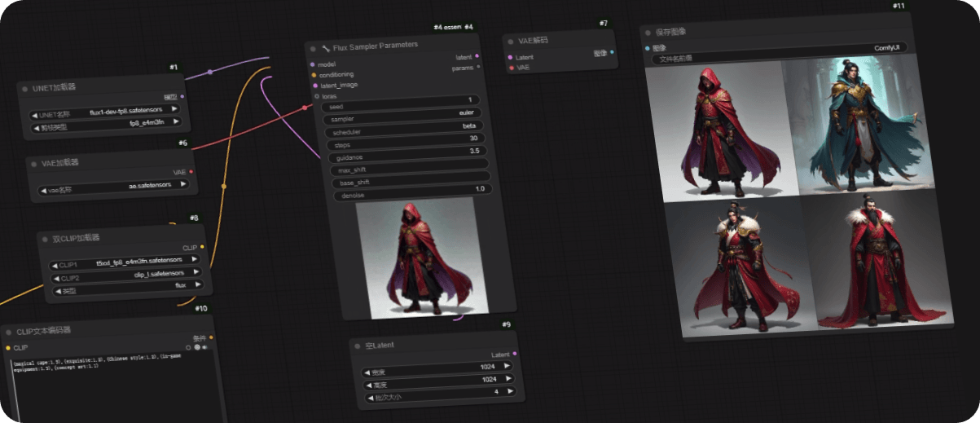This screenshot has width=980, height=423.
Task: Select next vae名称 value with right arrow
Action: pyautogui.click(x=183, y=183)
